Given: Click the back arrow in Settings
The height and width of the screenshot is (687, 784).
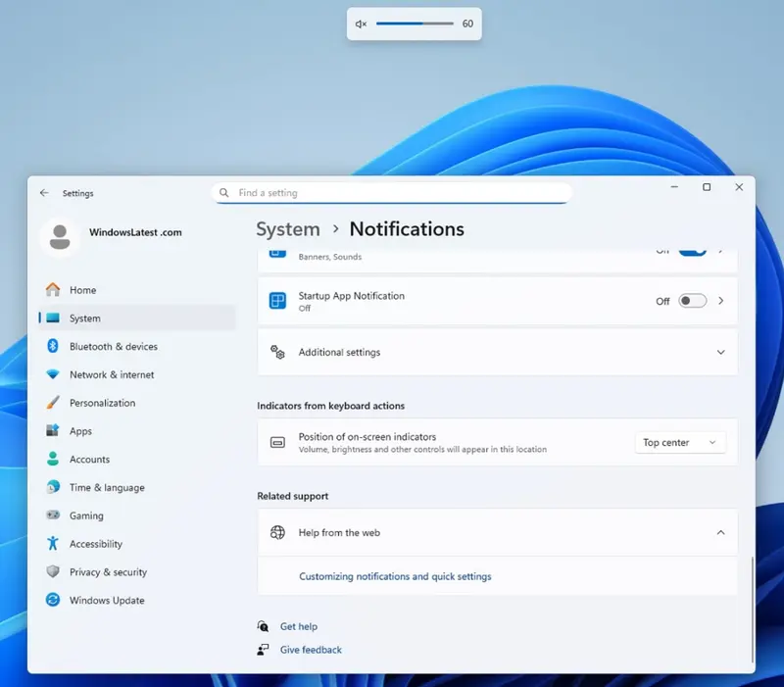Looking at the screenshot, I should (x=44, y=194).
